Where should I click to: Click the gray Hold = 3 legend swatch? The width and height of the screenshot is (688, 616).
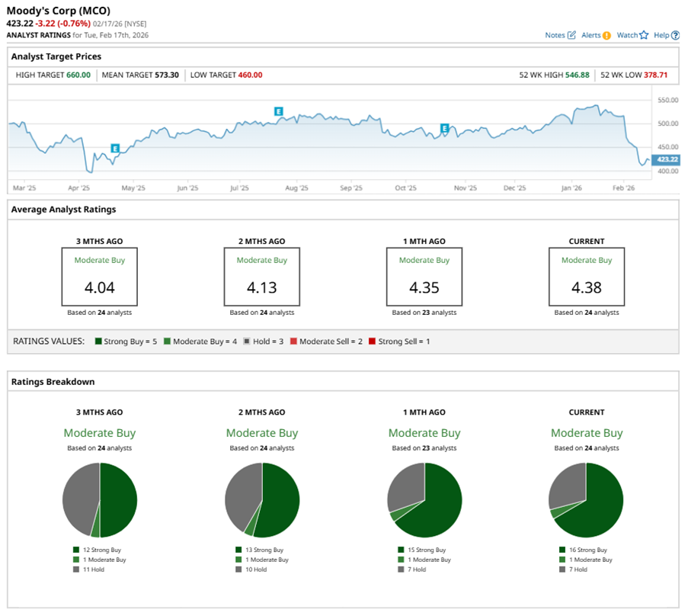[x=248, y=342]
